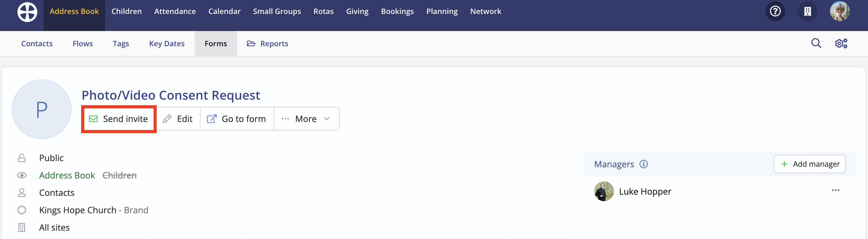Click the Photo/Video Consent Request title

tap(171, 95)
